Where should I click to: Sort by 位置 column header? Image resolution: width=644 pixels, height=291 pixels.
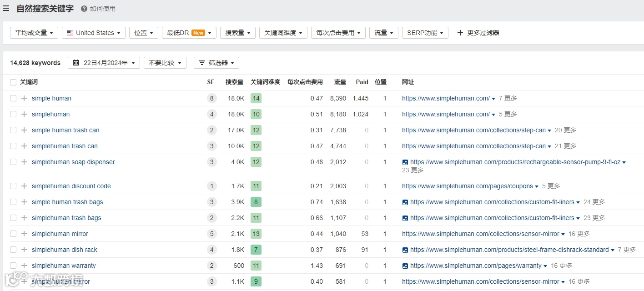click(x=381, y=82)
